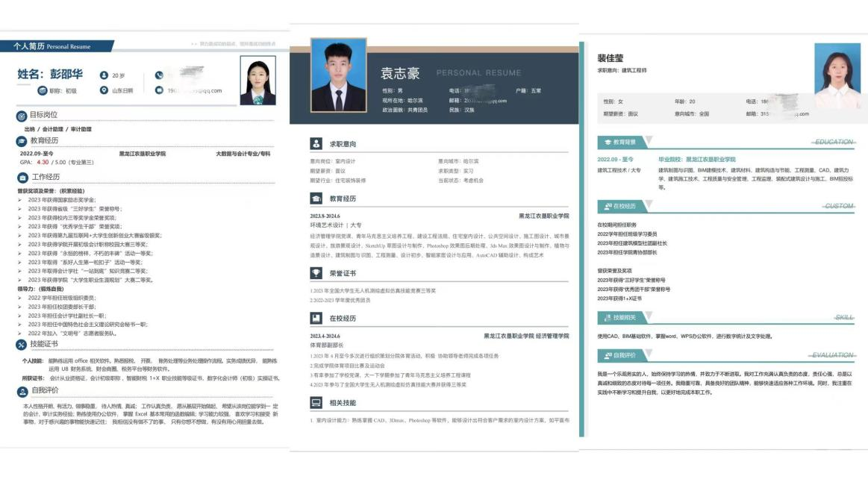
Task: Click the person icon beside 求职意向 in 袁志豪's resume
Action: (316, 144)
